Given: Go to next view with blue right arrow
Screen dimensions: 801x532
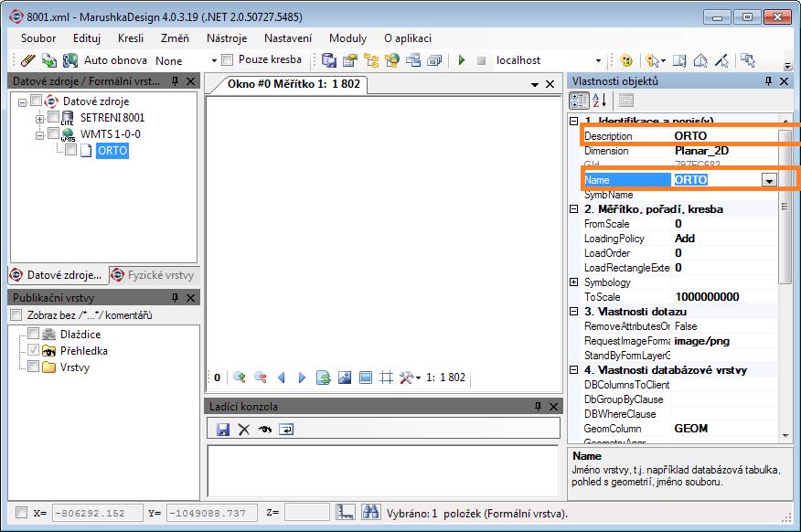Looking at the screenshot, I should coord(302,378).
